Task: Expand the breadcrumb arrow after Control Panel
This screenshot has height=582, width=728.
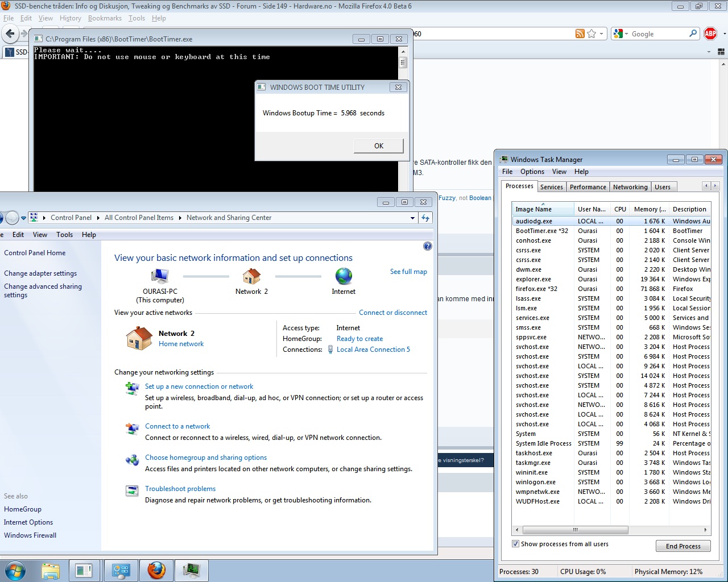Action: coord(97,218)
